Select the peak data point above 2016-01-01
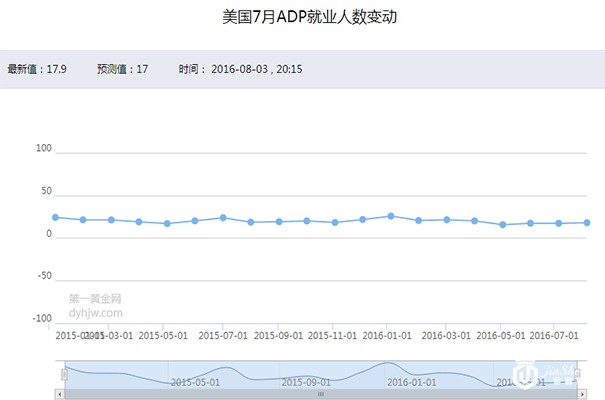The width and height of the screenshot is (605, 400). pyautogui.click(x=391, y=216)
